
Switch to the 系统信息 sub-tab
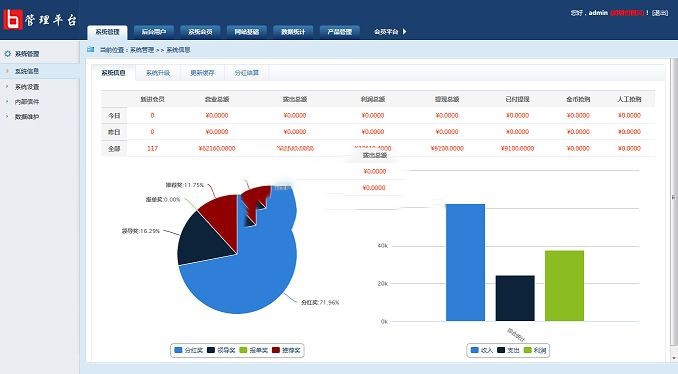tap(113, 73)
